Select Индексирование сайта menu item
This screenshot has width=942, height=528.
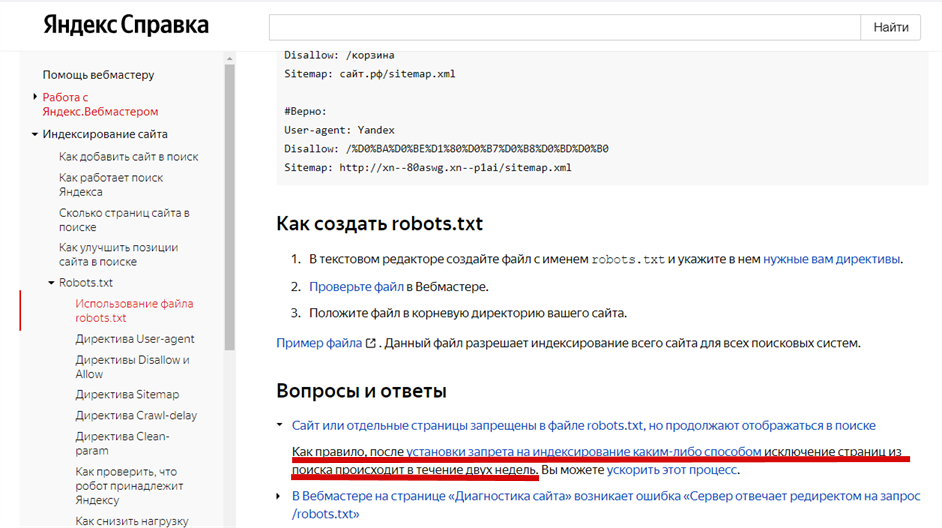(105, 134)
